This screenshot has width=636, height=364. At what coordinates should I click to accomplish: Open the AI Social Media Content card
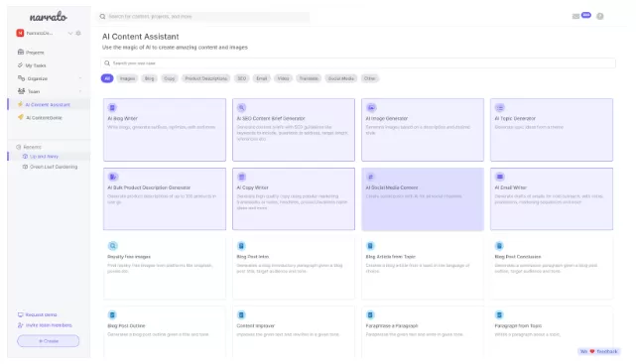pos(423,199)
